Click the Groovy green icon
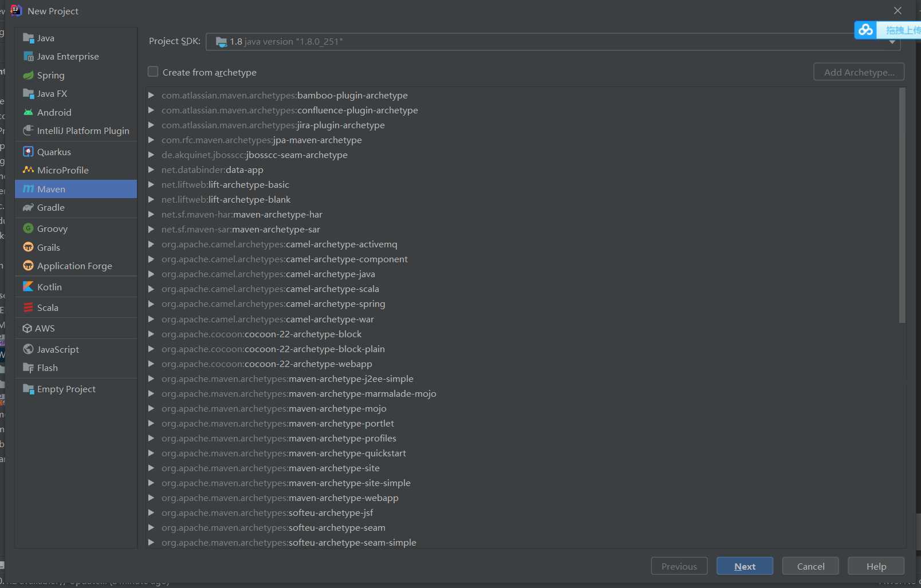 [x=28, y=228]
